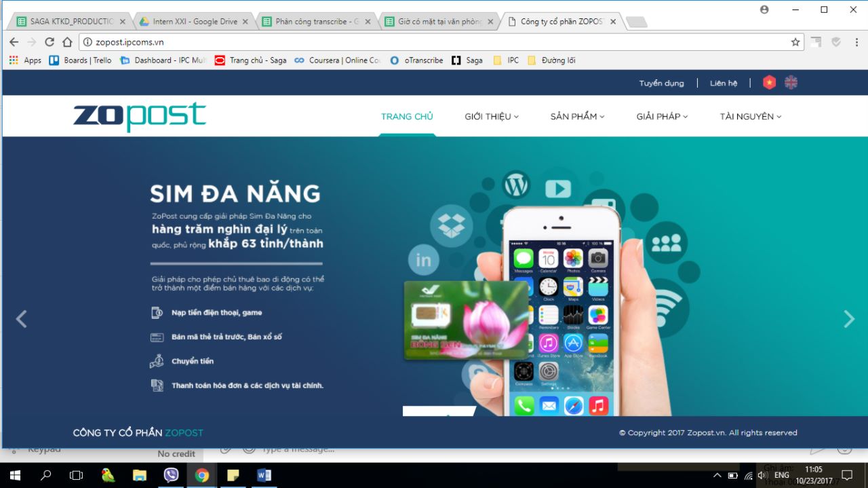The height and width of the screenshot is (488, 868).
Task: Expand the TÀI NGUYÊN dropdown menu
Action: coord(751,117)
